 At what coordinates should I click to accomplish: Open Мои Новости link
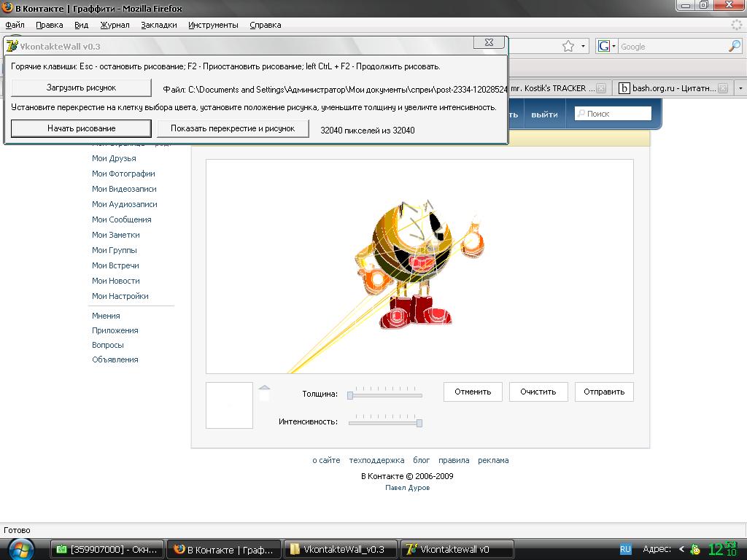pos(116,281)
